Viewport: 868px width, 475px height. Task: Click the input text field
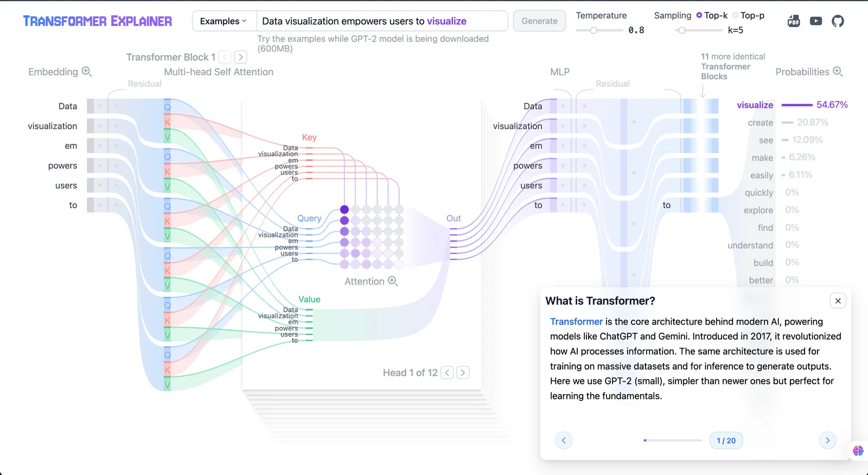point(382,21)
